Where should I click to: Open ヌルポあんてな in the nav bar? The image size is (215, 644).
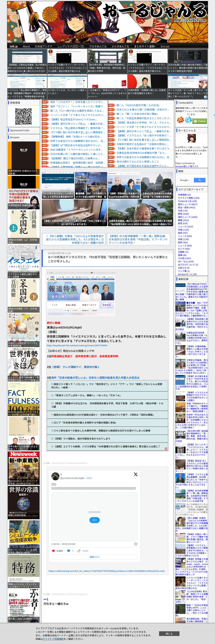(x=120, y=46)
